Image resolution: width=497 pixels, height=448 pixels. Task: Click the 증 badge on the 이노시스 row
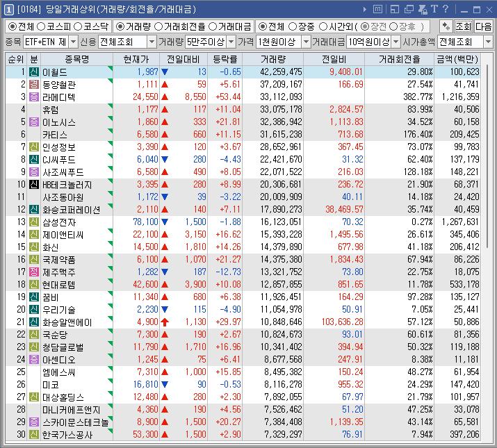(34, 122)
